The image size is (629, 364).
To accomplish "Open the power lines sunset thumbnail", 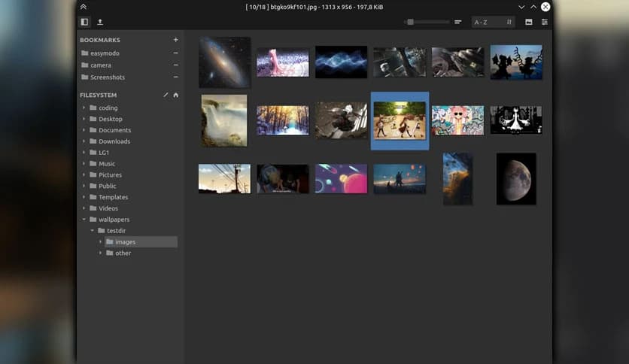I will (x=225, y=178).
